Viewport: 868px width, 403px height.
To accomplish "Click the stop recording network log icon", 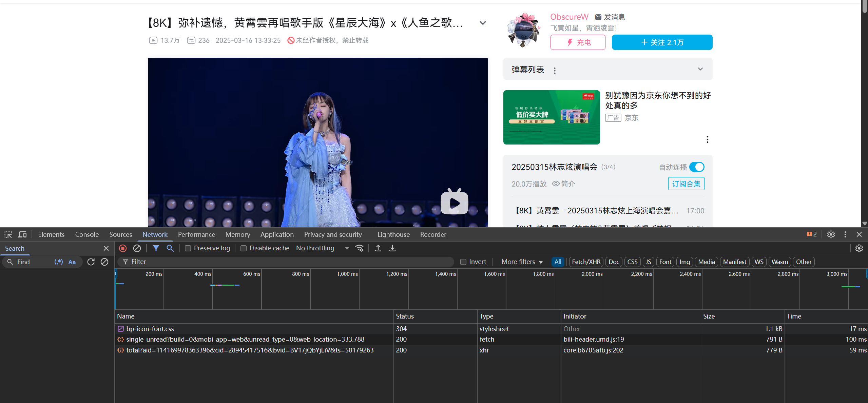I will coord(123,248).
